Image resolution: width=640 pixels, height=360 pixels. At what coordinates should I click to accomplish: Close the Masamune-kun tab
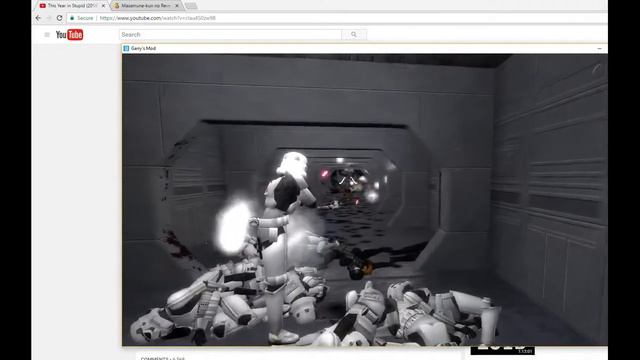(x=177, y=6)
